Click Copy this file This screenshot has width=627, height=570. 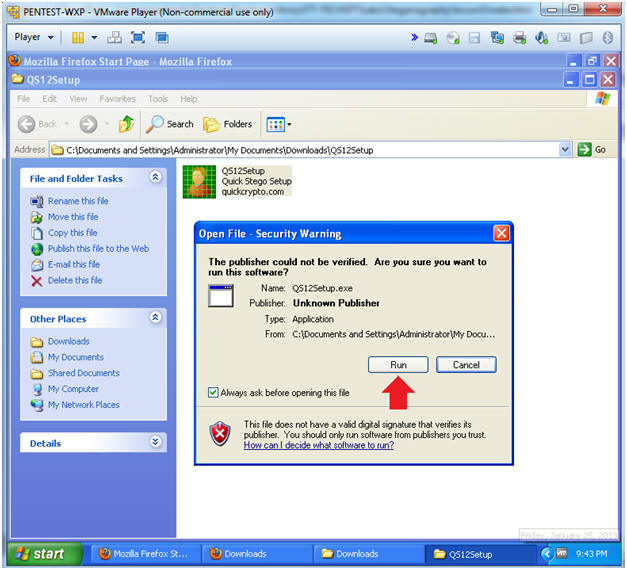[x=72, y=233]
